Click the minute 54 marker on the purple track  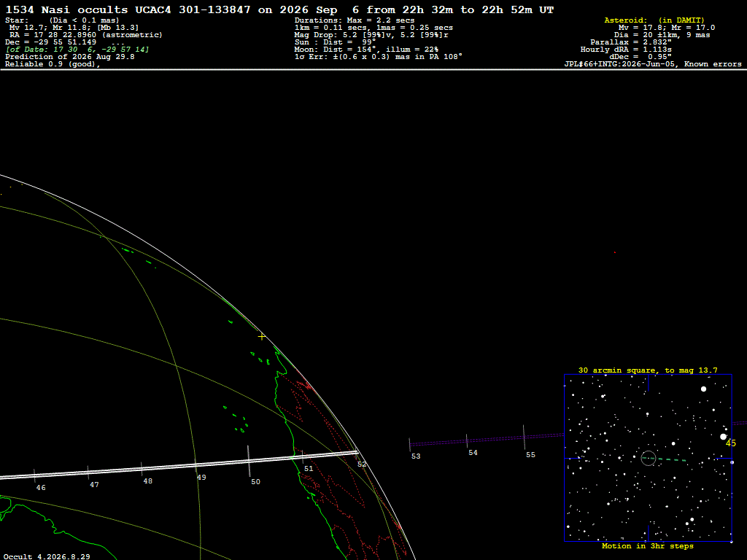[x=467, y=441]
